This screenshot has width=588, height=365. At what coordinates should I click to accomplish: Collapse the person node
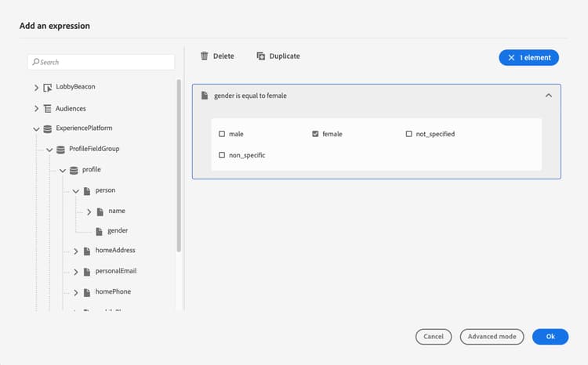76,191
